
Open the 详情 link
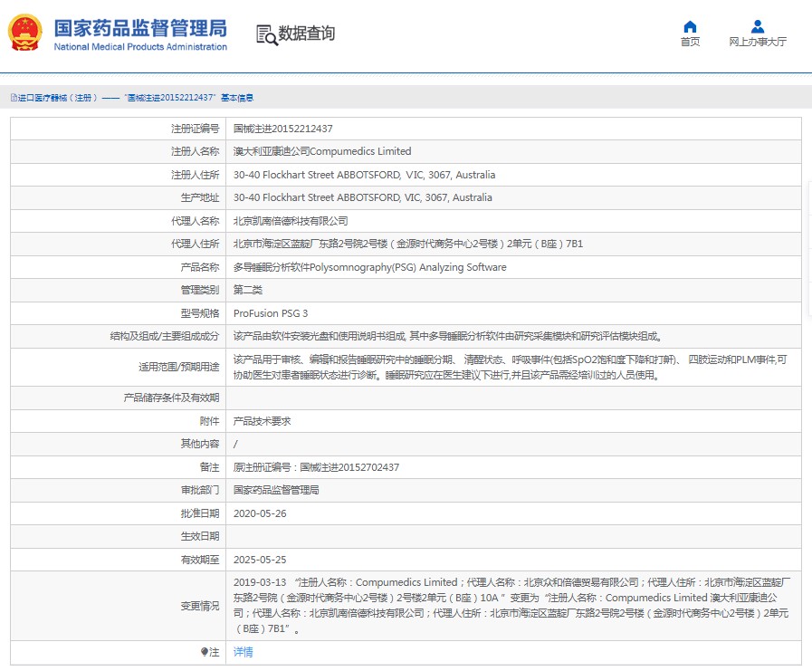(x=243, y=652)
